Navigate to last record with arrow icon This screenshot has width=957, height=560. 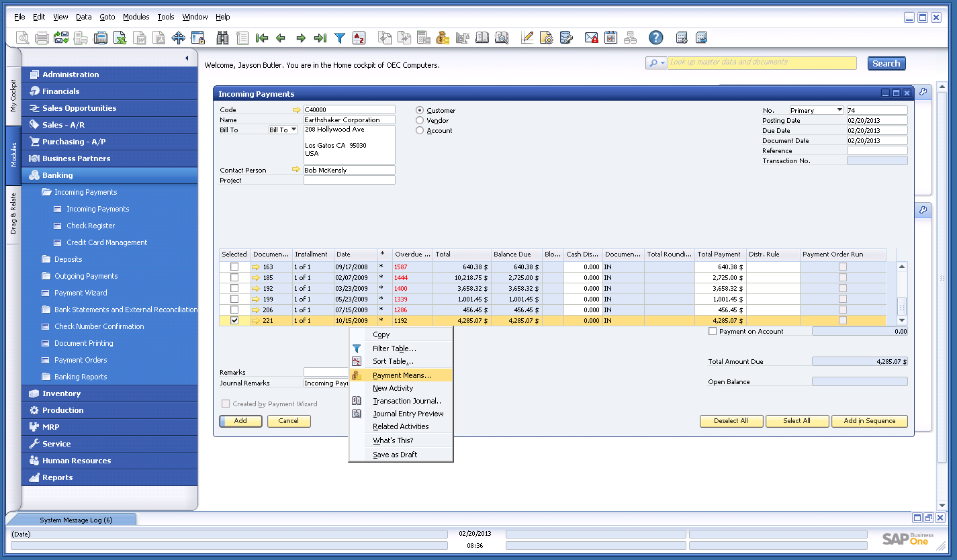(x=319, y=38)
